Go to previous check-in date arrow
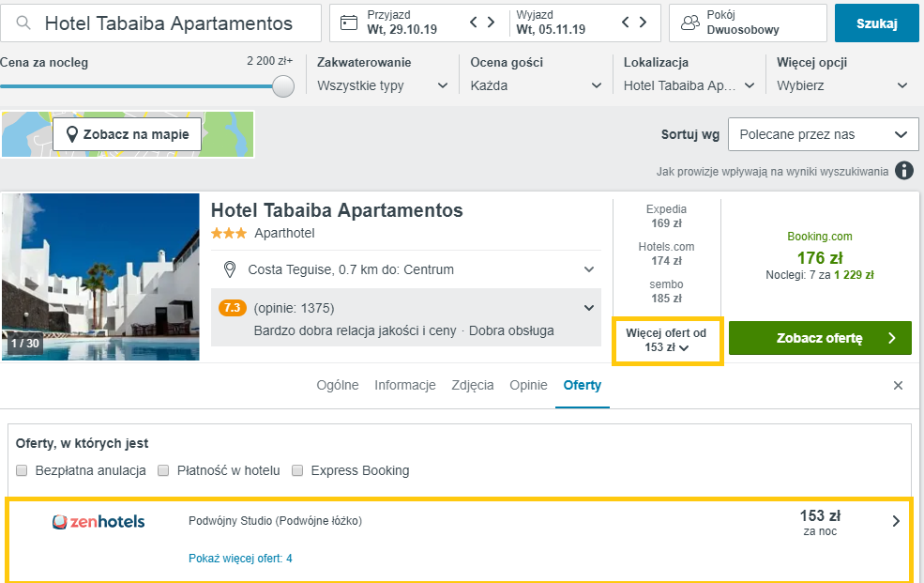 475,23
